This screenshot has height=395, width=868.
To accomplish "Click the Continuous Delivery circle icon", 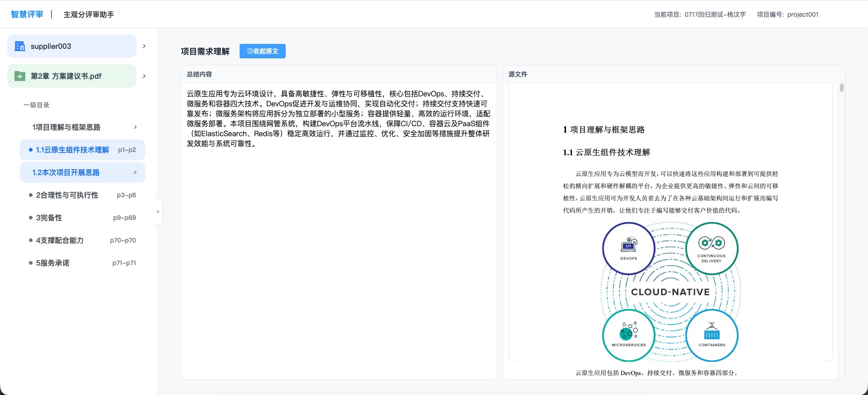I will point(712,248).
